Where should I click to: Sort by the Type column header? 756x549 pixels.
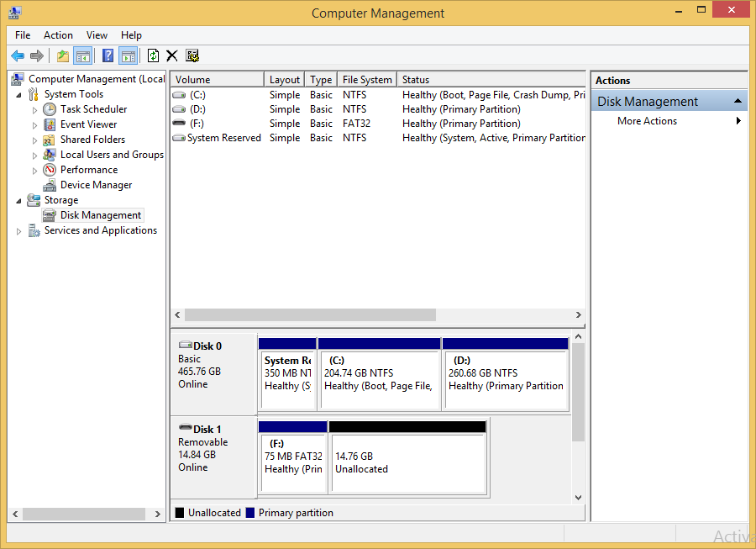click(x=321, y=80)
